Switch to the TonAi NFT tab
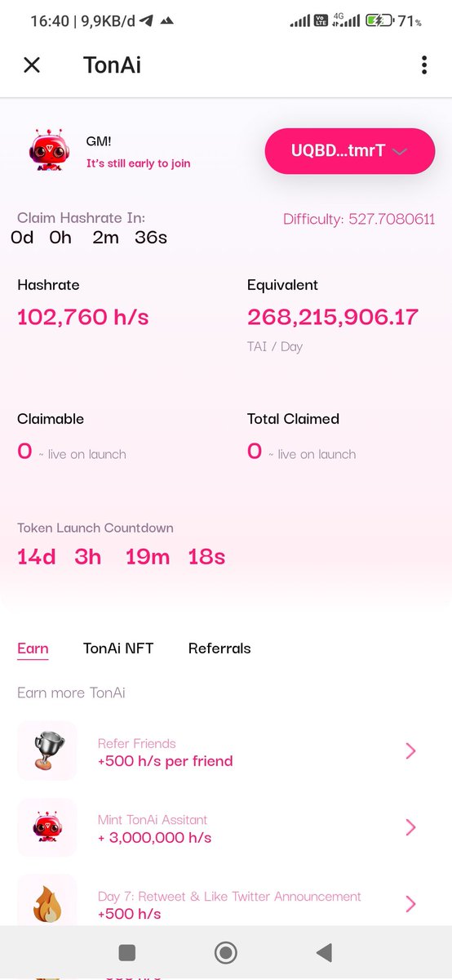Screen dimensions: 452x980 pyautogui.click(x=118, y=648)
